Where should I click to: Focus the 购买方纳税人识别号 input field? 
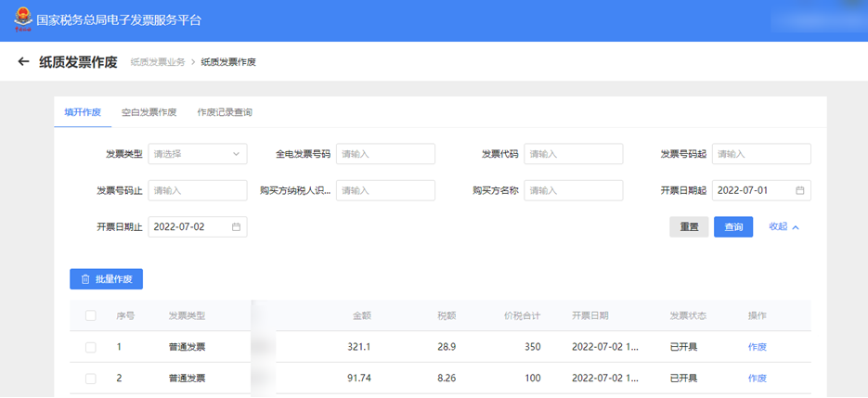coord(386,190)
